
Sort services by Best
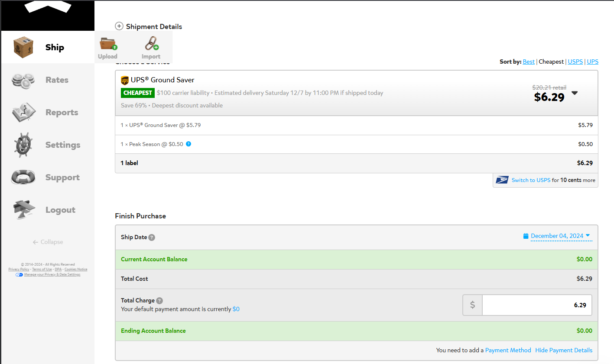529,62
